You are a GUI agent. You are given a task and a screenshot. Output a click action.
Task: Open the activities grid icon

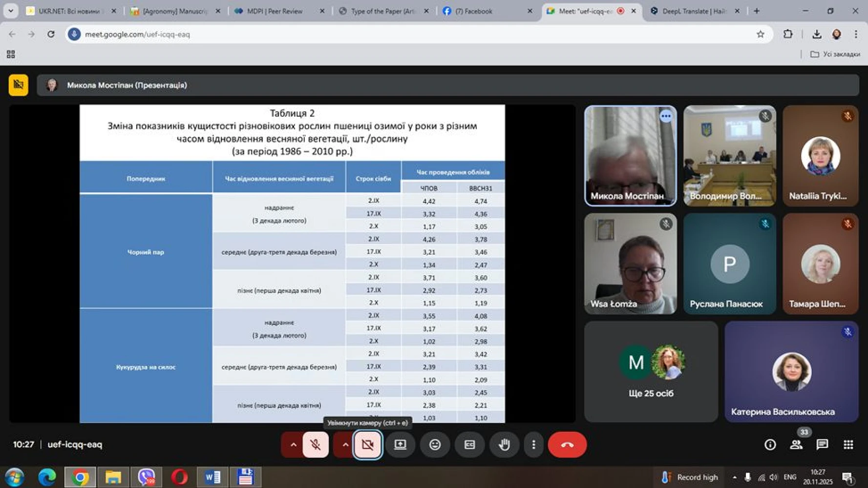tap(848, 445)
